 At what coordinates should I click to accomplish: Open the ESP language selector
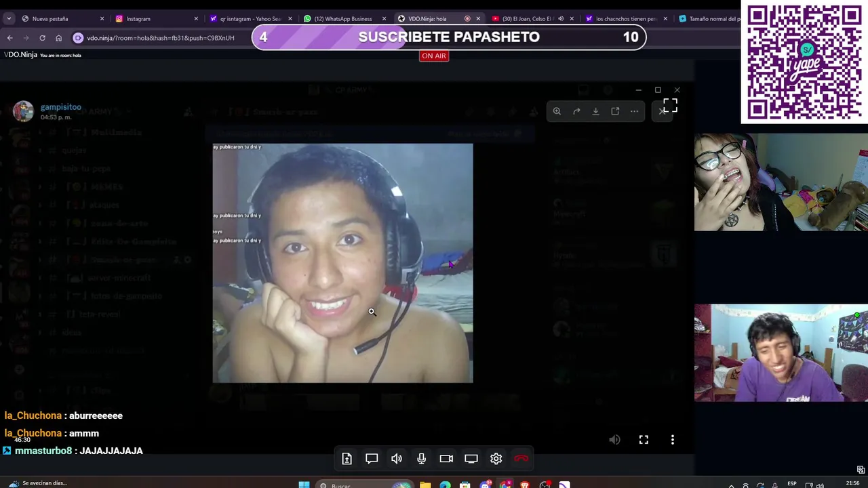point(792,484)
